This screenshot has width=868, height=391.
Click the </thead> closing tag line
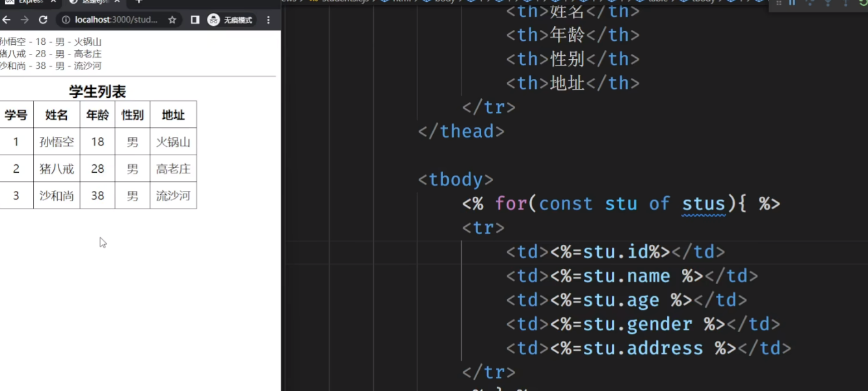pyautogui.click(x=461, y=131)
